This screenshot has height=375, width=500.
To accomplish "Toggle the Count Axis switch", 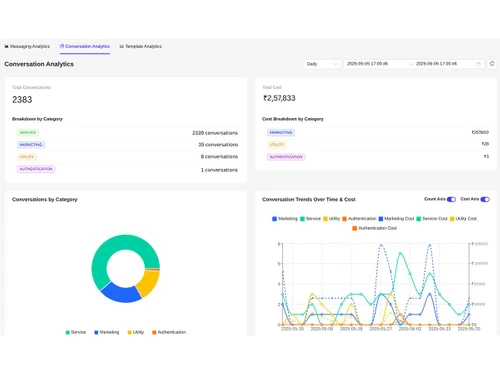I will click(x=451, y=199).
